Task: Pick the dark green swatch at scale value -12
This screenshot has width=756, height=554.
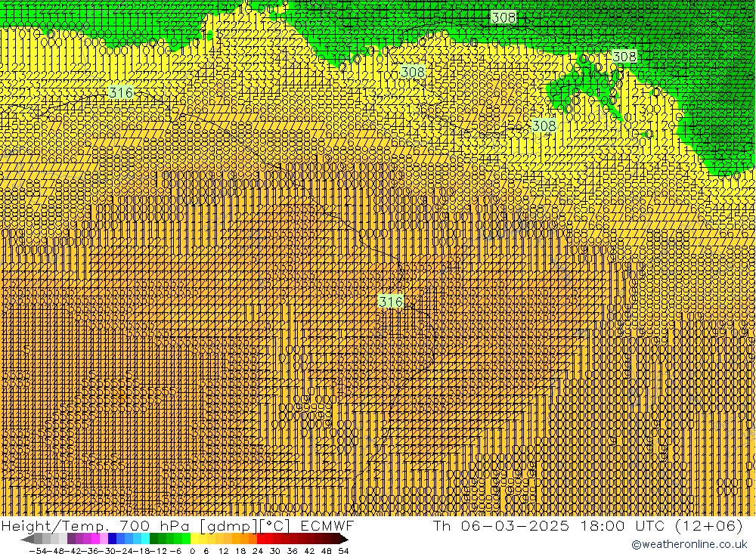Action: tap(153, 539)
